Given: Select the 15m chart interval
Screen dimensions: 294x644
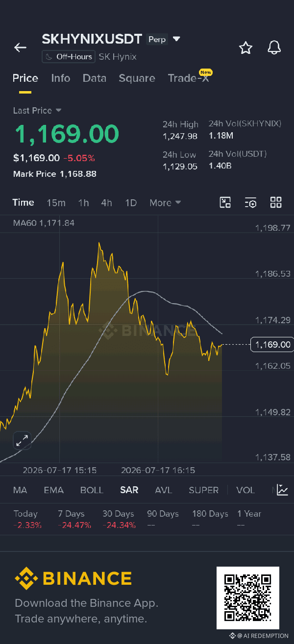Looking at the screenshot, I should pos(56,203).
